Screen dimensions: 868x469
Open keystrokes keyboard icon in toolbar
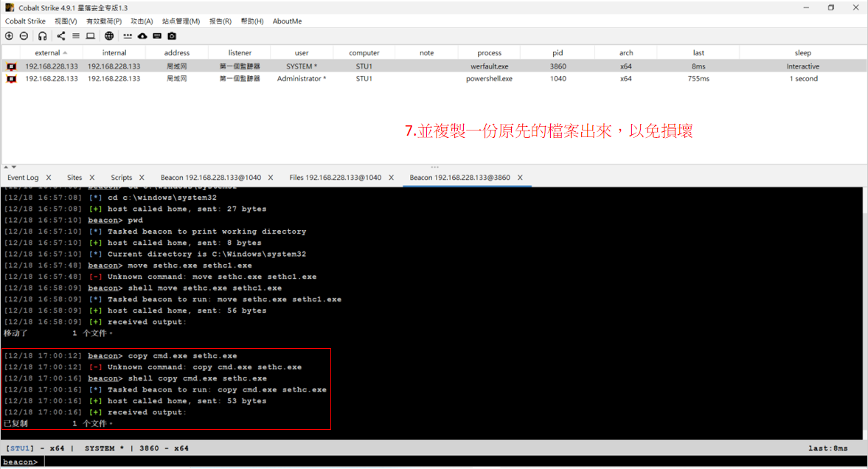157,36
